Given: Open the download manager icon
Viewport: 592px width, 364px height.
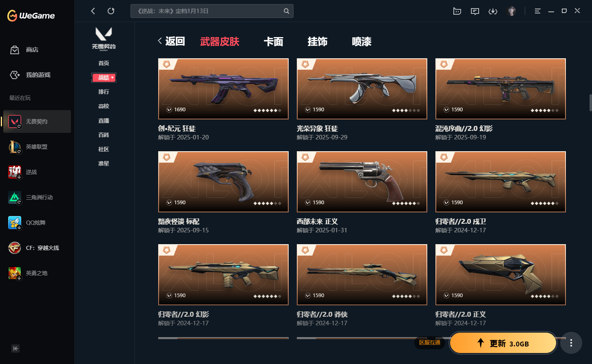Looking at the screenshot, I should pyautogui.click(x=493, y=11).
